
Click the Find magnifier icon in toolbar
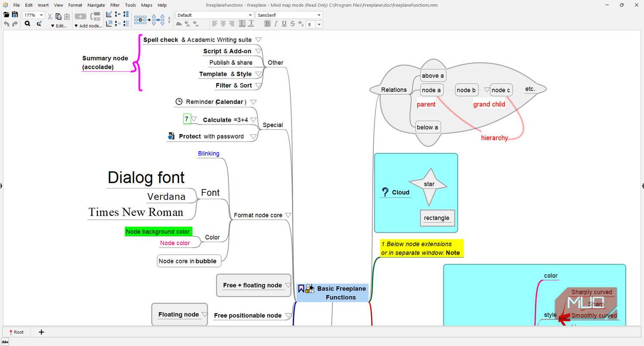[x=27, y=24]
